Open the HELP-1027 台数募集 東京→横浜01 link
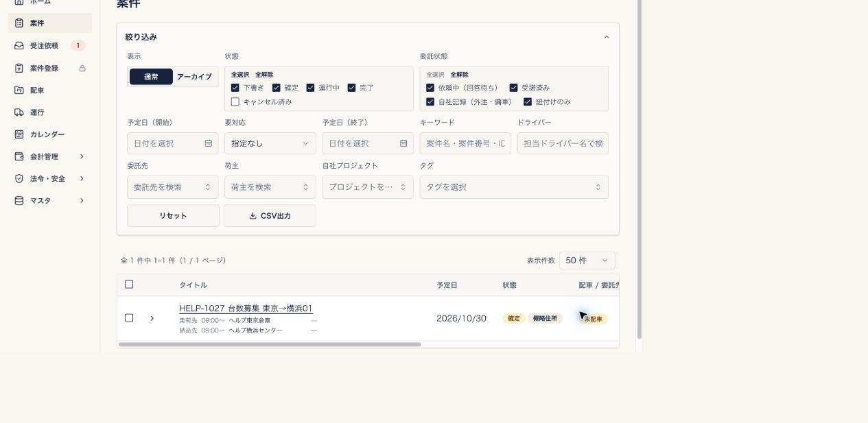The width and height of the screenshot is (868, 423). click(246, 309)
